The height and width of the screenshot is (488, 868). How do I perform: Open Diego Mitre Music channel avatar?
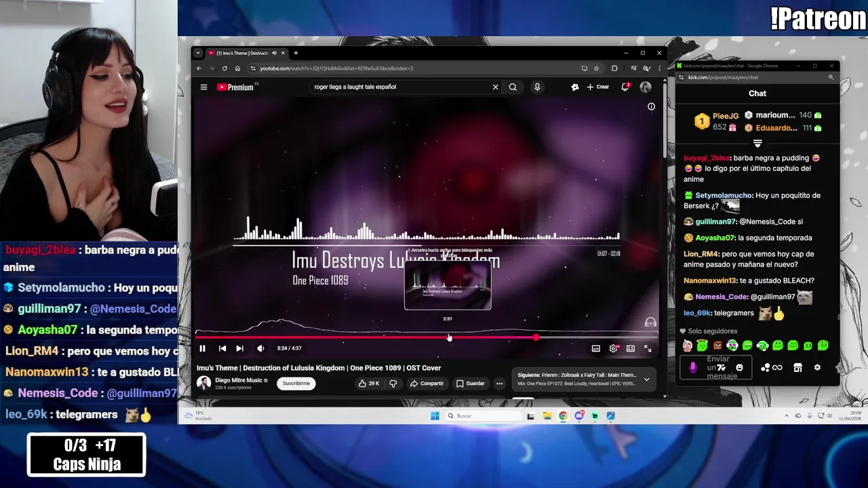(203, 384)
